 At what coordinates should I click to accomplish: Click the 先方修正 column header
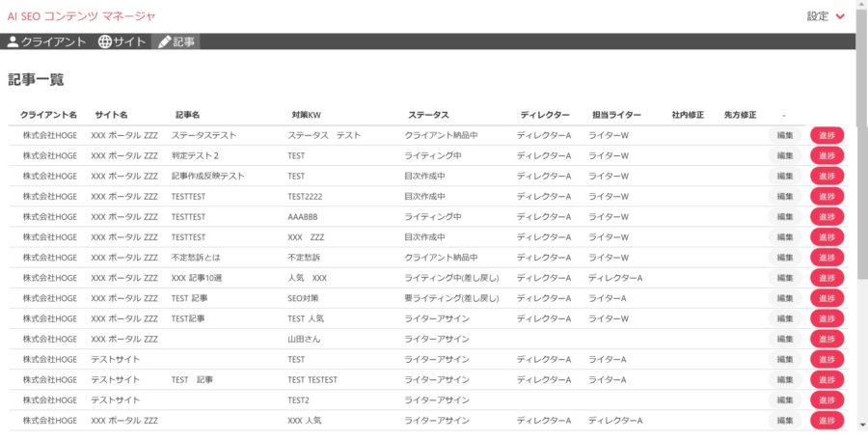pyautogui.click(x=740, y=115)
